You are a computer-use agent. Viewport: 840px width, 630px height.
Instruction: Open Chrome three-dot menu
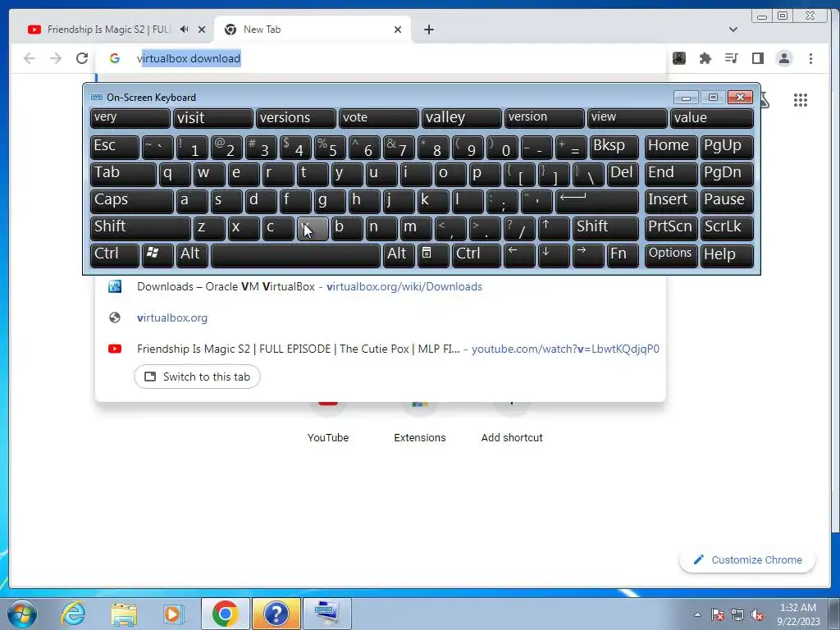810,58
